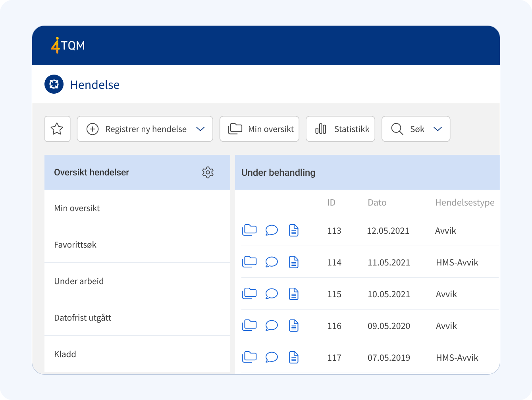
Task: Click the 4TQM logo
Action: (67, 45)
